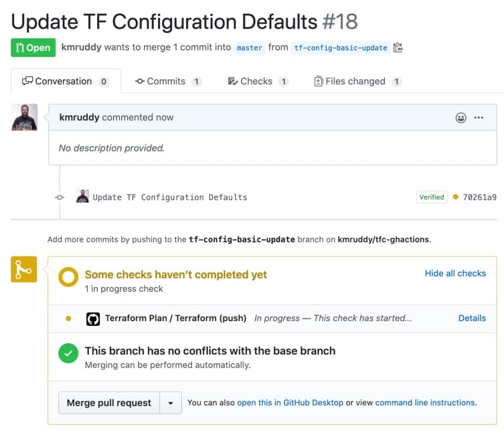
Task: Go to the Checks tab
Action: pyautogui.click(x=257, y=81)
